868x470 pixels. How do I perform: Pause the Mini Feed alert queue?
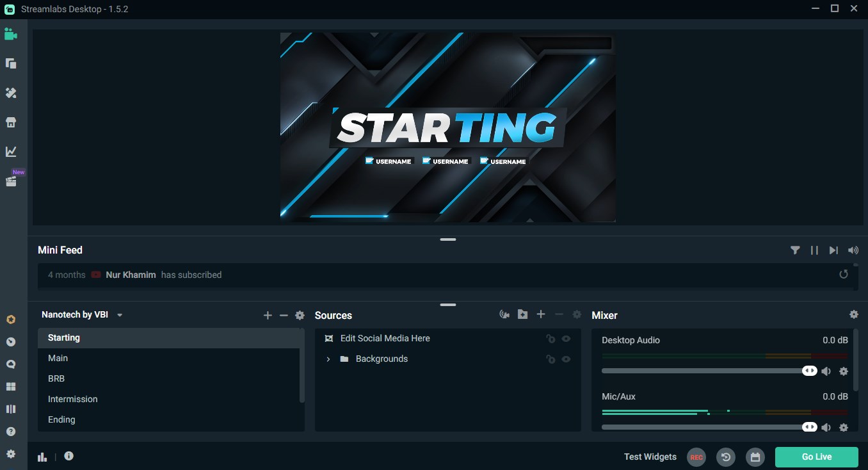pyautogui.click(x=814, y=250)
